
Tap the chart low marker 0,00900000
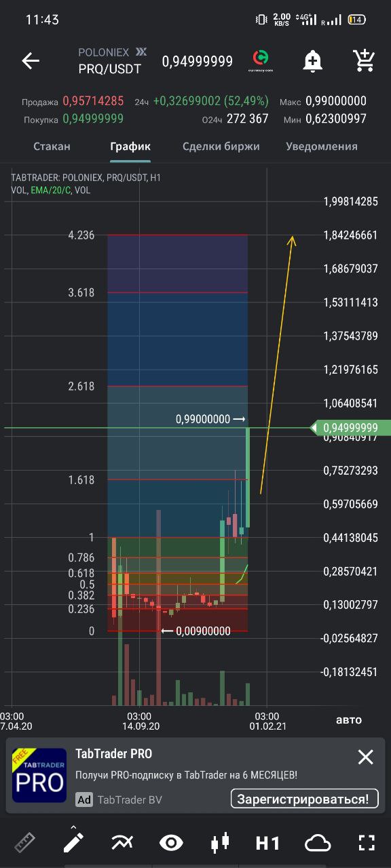[196, 631]
